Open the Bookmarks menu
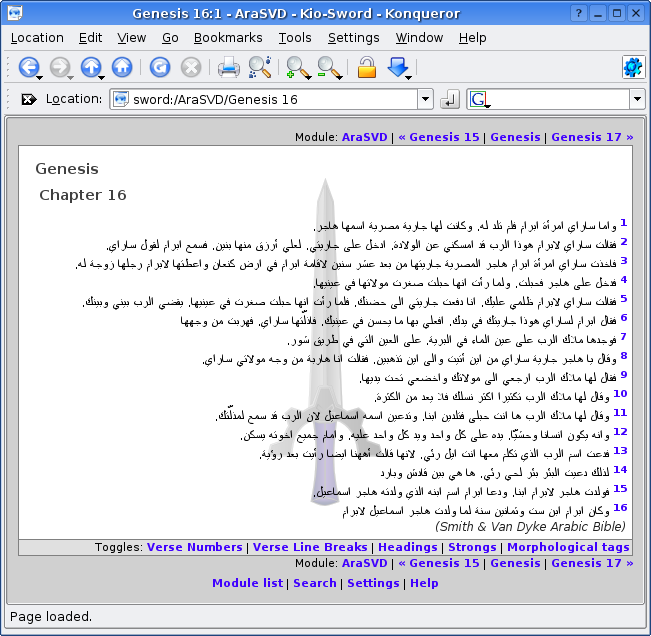This screenshot has height=636, width=651. pyautogui.click(x=228, y=38)
